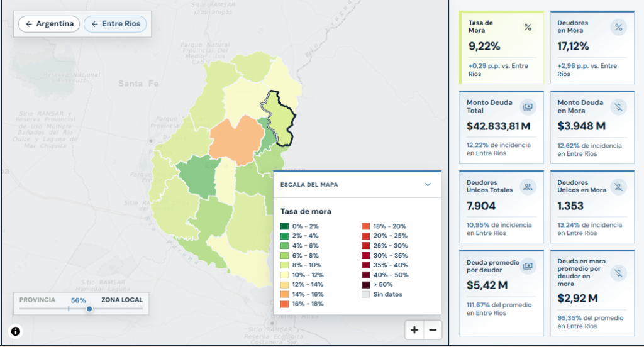Adjust the Provincia–Zona local slider handle

89,309
